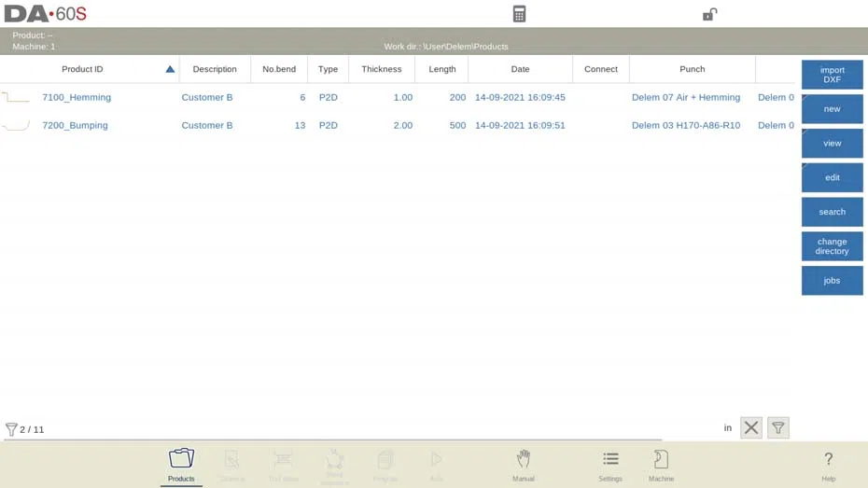The height and width of the screenshot is (488, 868).
Task: Click the view button
Action: point(832,144)
